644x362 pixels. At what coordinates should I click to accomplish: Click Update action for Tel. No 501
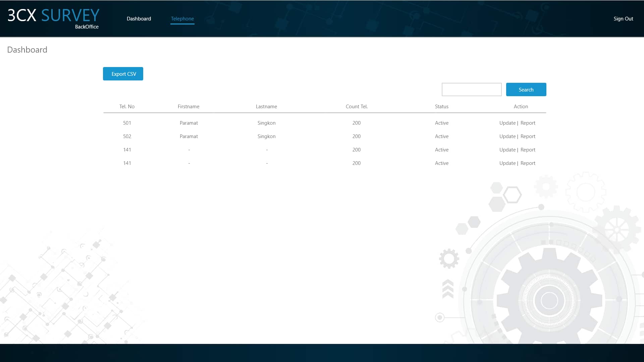tap(507, 122)
